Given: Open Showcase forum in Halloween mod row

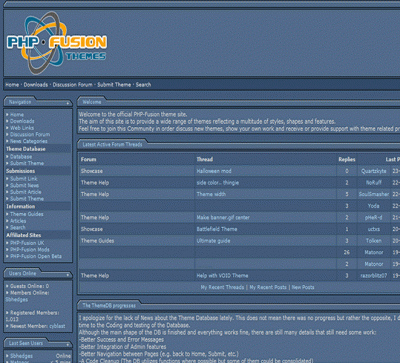Looking at the screenshot, I should coord(92,171).
